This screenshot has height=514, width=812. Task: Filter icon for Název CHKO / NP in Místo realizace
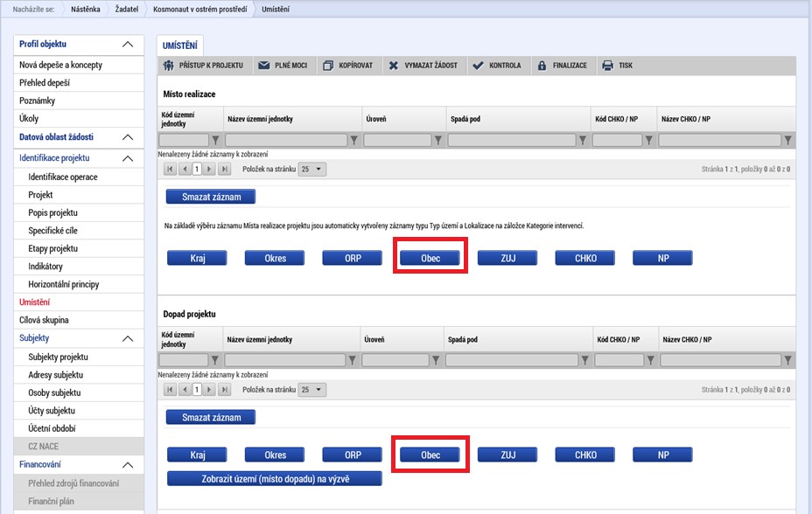coord(787,140)
